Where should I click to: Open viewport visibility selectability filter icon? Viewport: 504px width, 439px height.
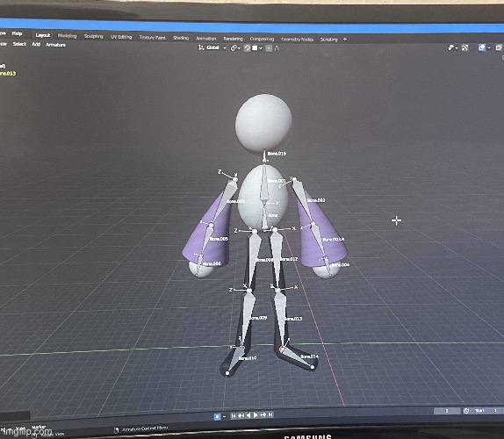click(x=450, y=47)
